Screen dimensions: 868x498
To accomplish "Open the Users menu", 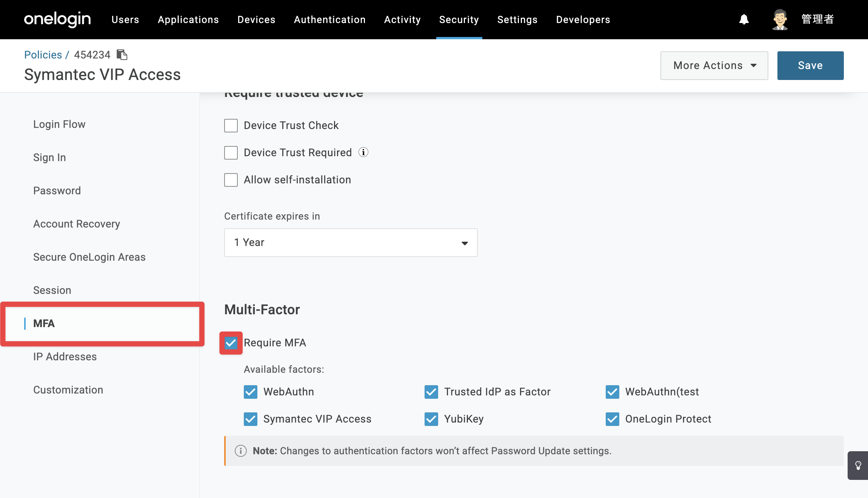I will (125, 20).
